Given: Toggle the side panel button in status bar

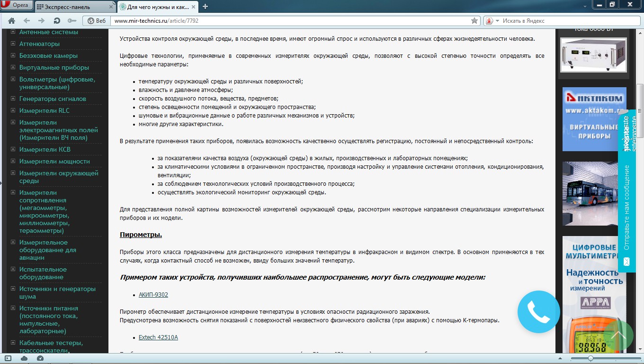Looking at the screenshot, I should pos(8,358).
